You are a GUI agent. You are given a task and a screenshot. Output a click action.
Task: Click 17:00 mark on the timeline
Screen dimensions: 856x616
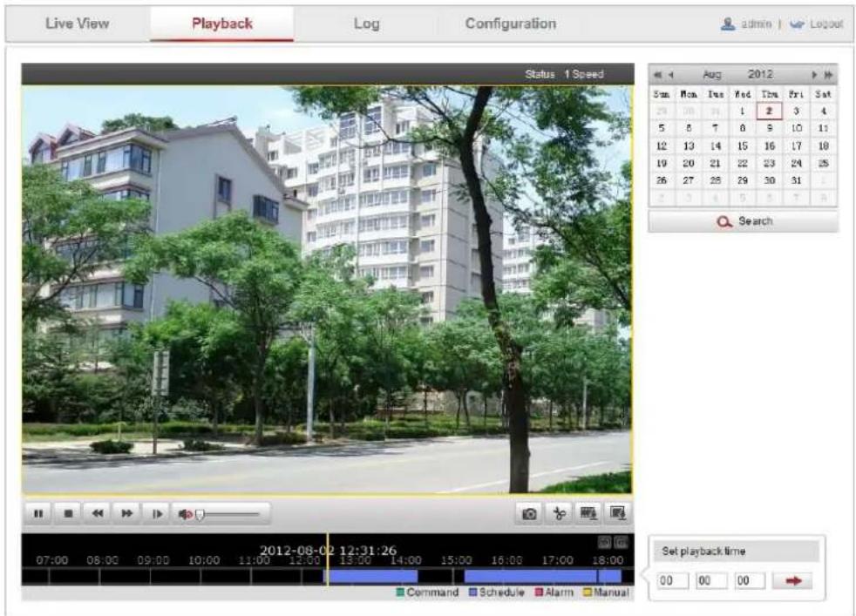pos(557,560)
